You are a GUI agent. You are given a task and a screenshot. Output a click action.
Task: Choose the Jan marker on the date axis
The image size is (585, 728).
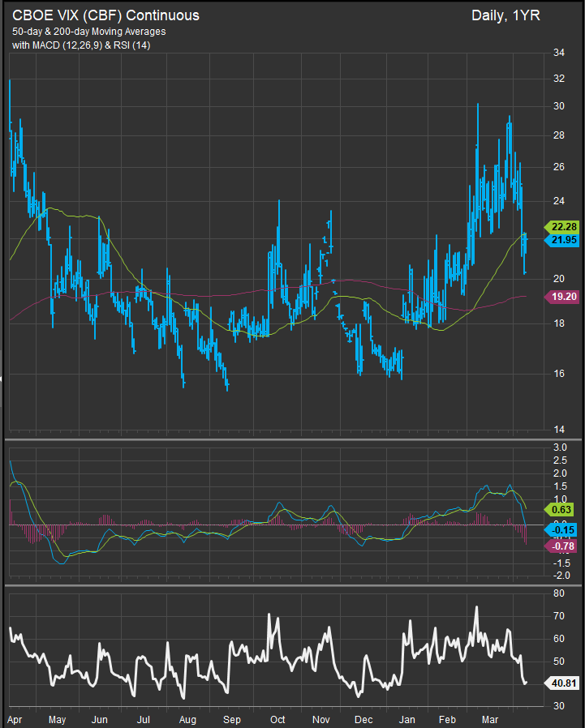(407, 718)
